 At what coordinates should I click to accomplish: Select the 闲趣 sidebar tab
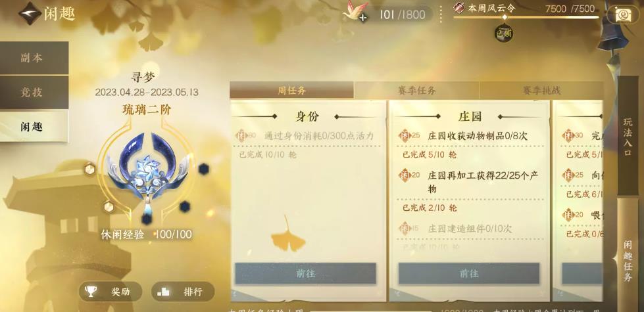pos(34,127)
